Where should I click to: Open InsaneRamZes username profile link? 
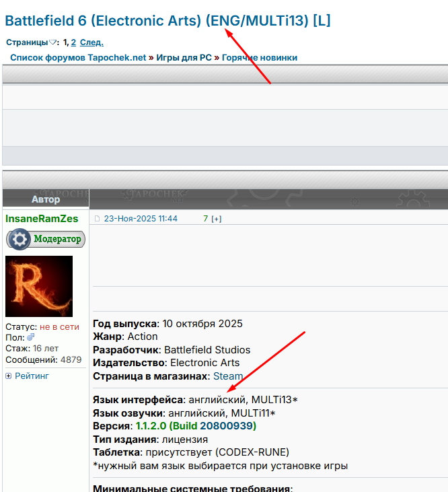42,219
